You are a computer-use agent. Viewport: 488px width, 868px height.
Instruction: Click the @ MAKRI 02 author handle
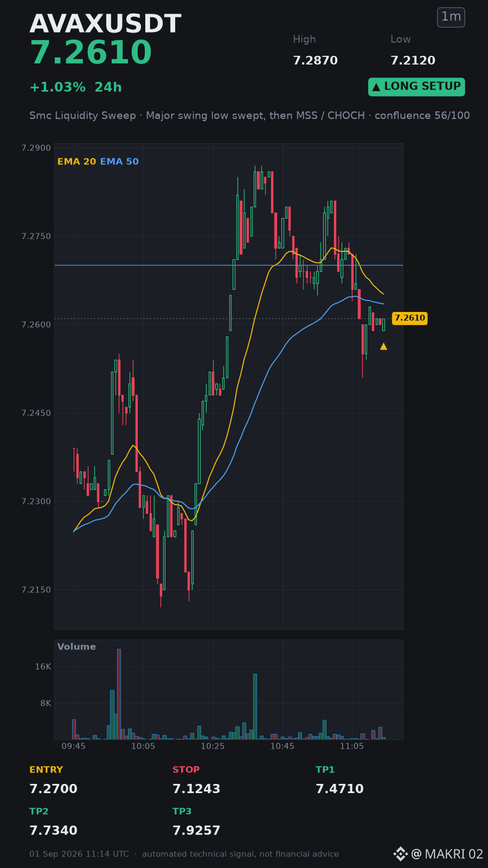(x=447, y=854)
